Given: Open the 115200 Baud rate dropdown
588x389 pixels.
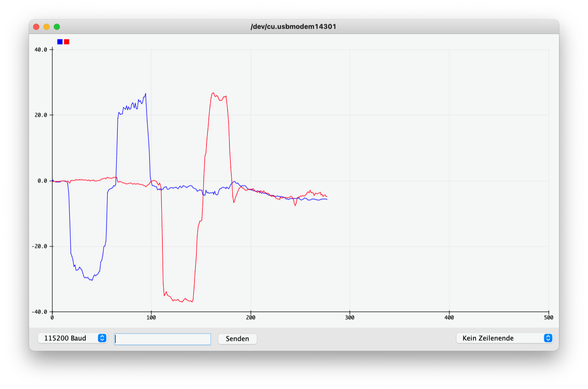Looking at the screenshot, I should click(72, 338).
